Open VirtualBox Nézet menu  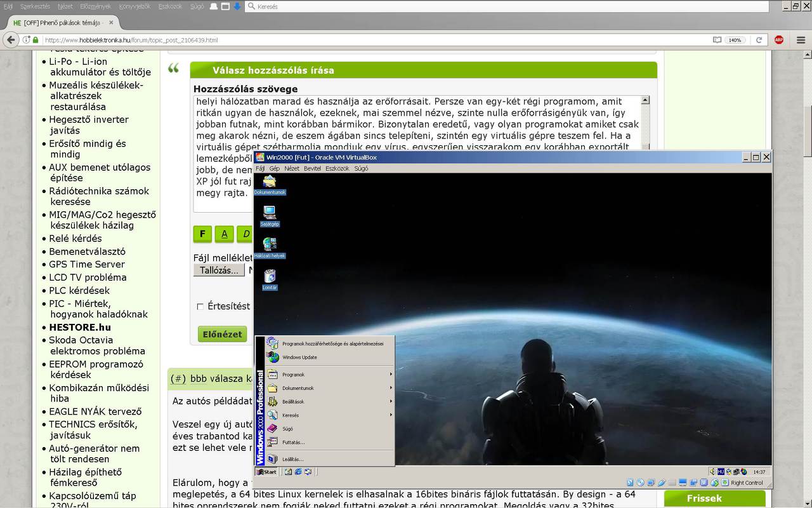coord(292,168)
